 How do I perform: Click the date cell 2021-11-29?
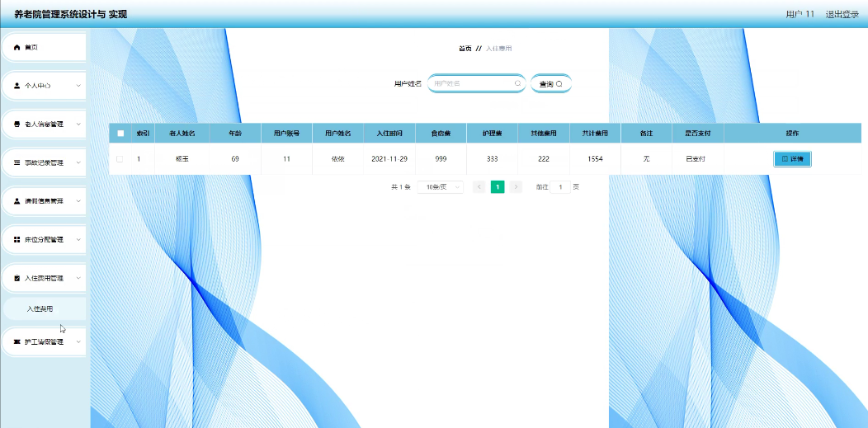point(389,158)
